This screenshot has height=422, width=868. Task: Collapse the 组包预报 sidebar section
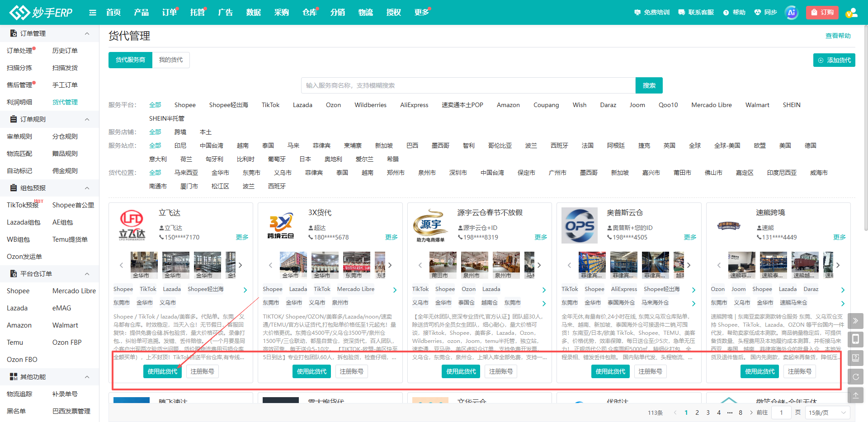coord(87,188)
